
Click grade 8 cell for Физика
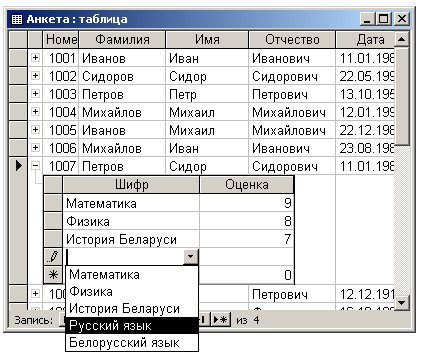pos(247,221)
